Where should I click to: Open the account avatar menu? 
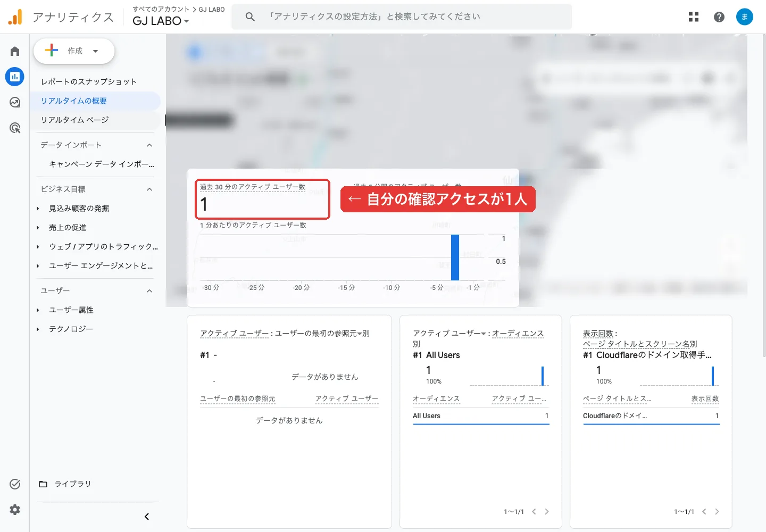[x=745, y=17]
